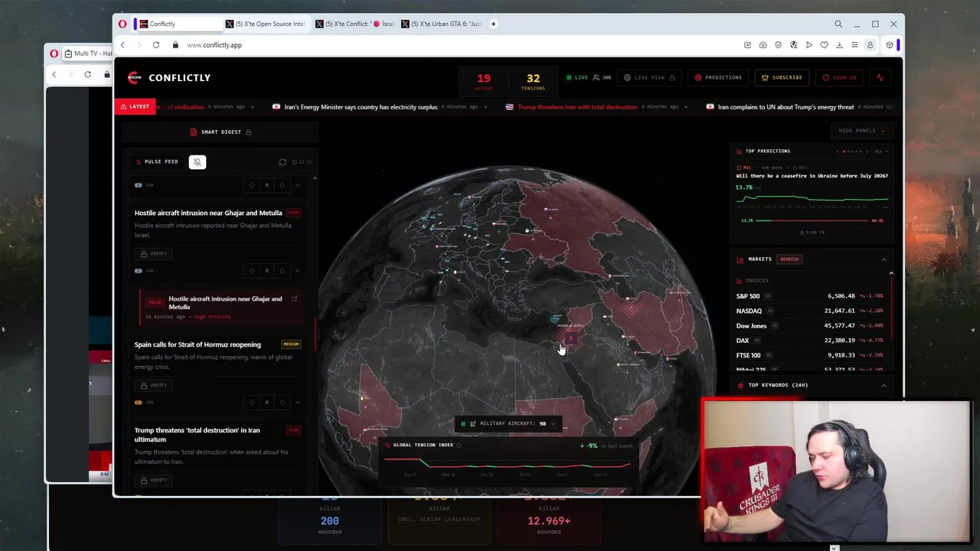The height and width of the screenshot is (551, 980).
Task: Upvote the Ghajar aircraft intrusion story
Action: coord(251,271)
